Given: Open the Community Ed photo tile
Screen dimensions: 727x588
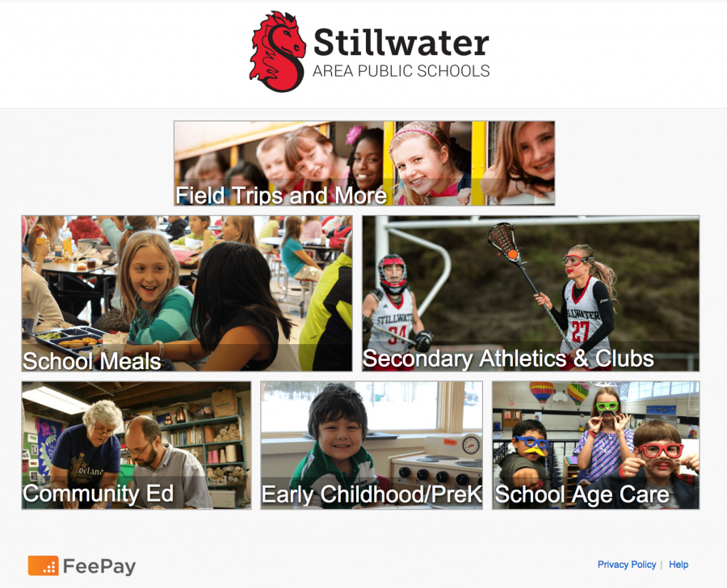Looking at the screenshot, I should click(137, 445).
